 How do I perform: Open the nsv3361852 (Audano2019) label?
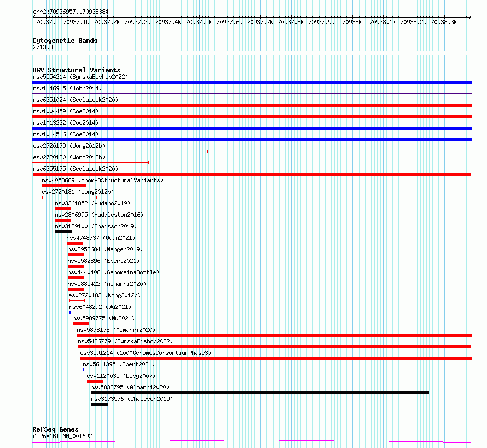[92, 203]
